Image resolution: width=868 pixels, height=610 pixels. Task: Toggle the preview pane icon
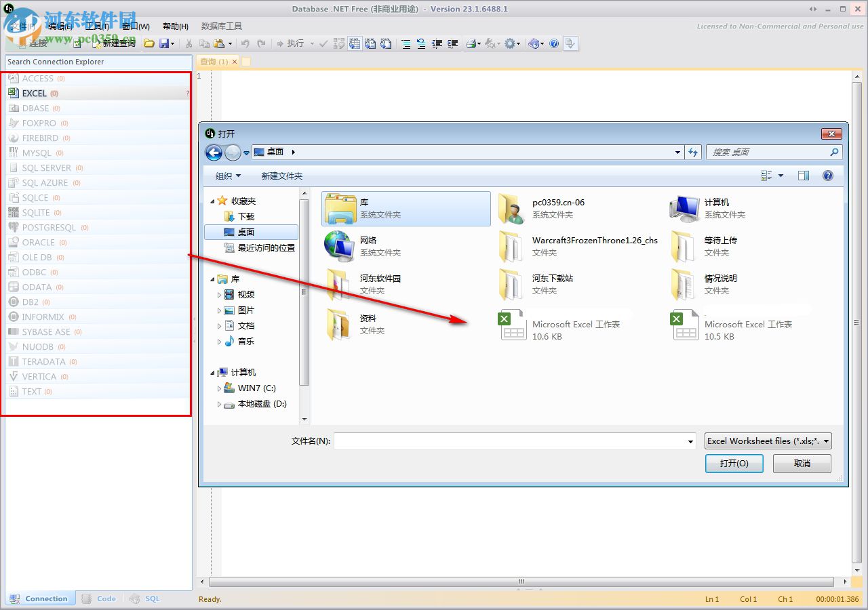point(804,176)
